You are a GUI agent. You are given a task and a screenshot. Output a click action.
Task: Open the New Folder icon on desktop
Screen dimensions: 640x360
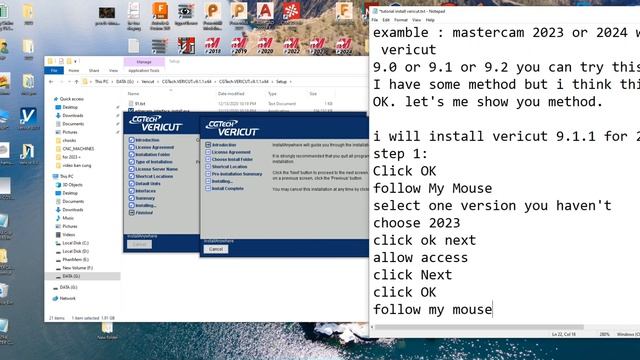pyautogui.click(x=107, y=331)
